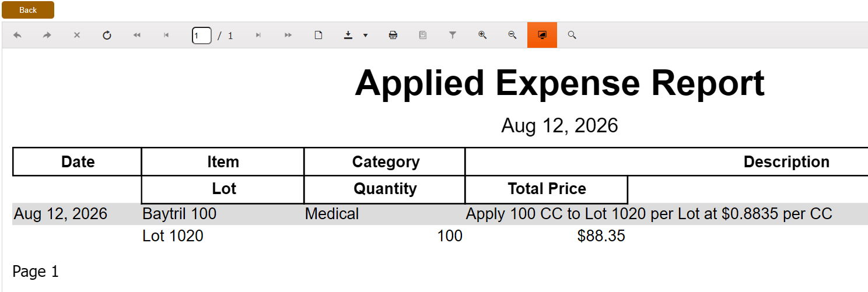This screenshot has width=868, height=292.
Task: Toggle the highlighted full page view button
Action: click(x=542, y=36)
